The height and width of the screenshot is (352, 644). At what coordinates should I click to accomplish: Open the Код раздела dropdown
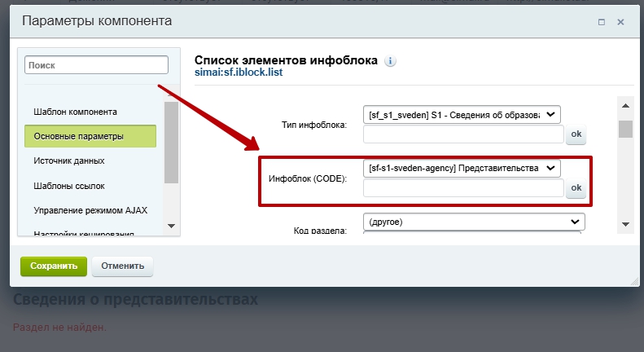coord(474,222)
